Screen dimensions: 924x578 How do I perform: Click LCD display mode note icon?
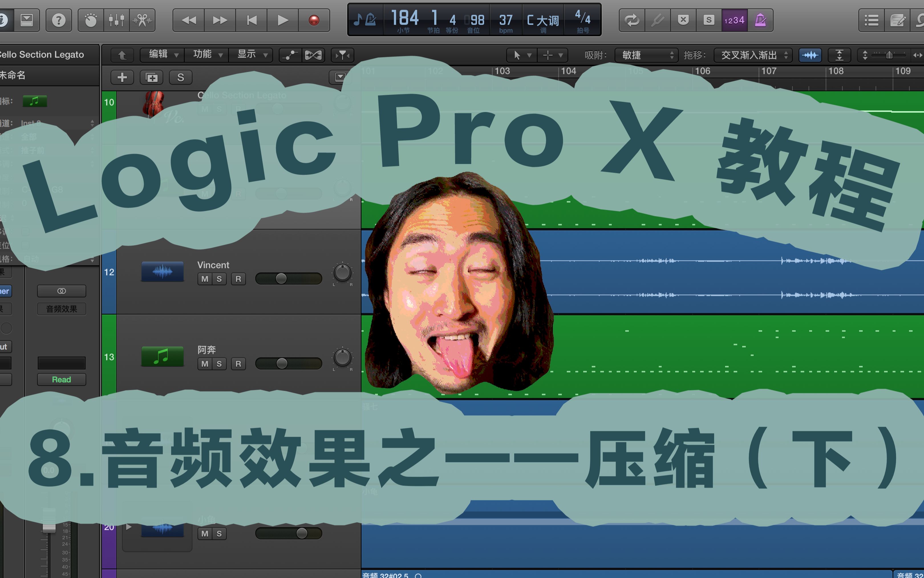pos(365,19)
